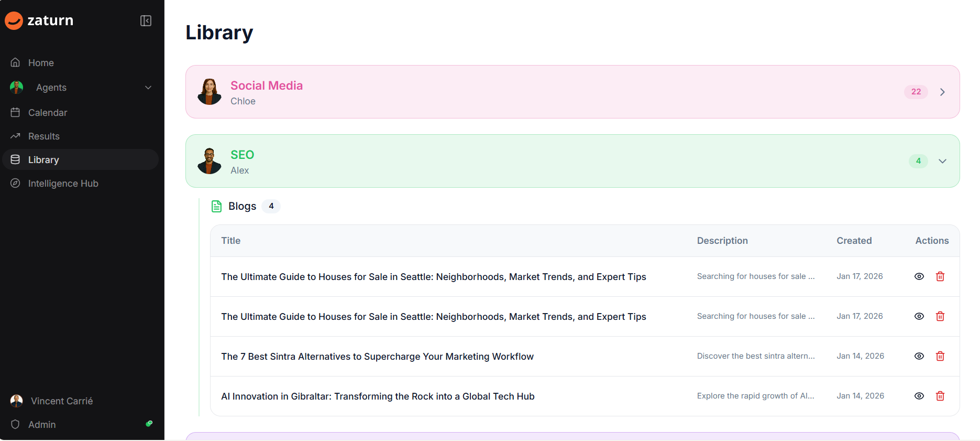Preview the Sintra Alternatives blog with eye icon
The height and width of the screenshot is (441, 980).
(x=919, y=356)
